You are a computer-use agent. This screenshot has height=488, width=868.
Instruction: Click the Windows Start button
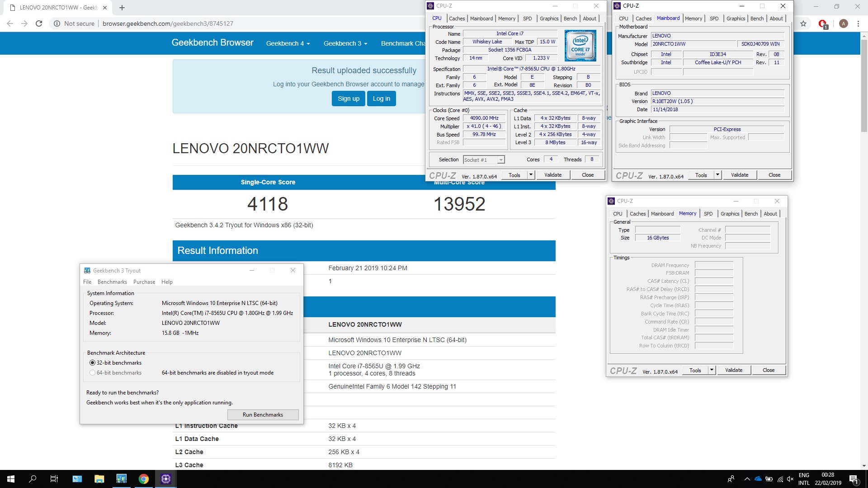click(x=11, y=479)
